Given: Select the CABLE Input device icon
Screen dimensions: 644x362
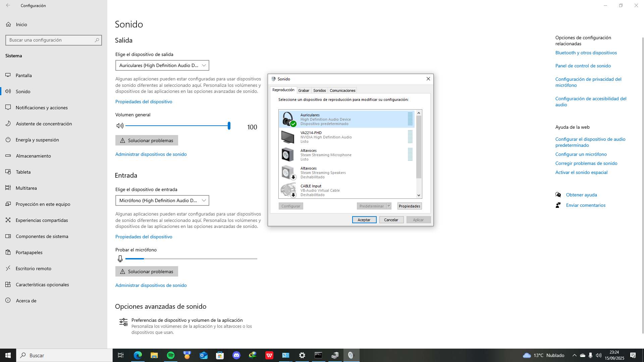Looking at the screenshot, I should point(288,190).
